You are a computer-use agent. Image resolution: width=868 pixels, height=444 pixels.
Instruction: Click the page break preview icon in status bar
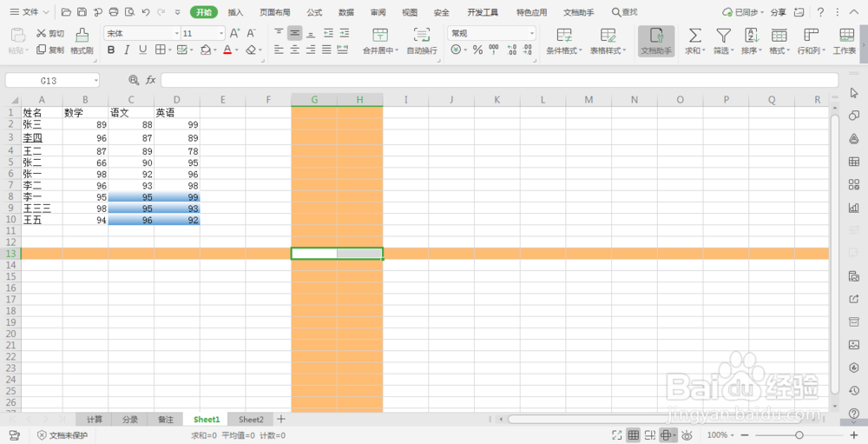(650, 435)
